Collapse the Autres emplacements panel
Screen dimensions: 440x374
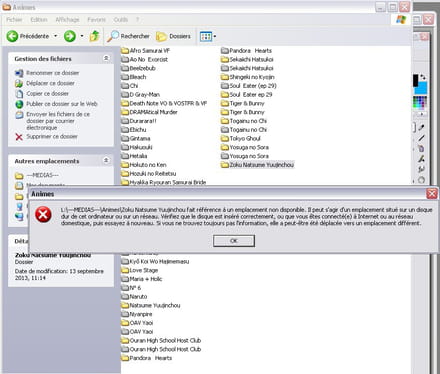tap(106, 161)
